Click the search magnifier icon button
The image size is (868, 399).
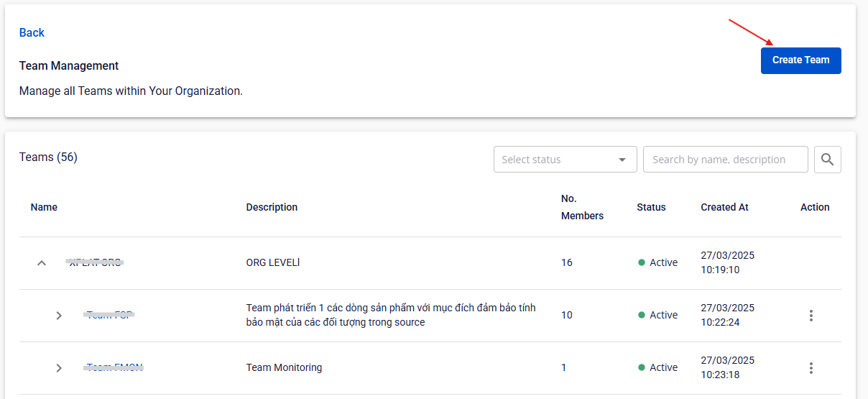point(827,160)
